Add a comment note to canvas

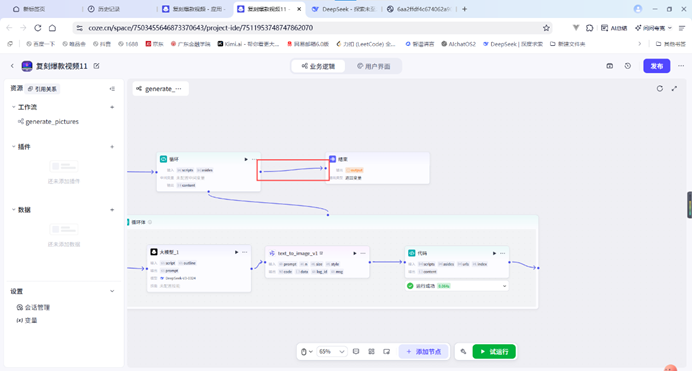(x=356, y=352)
